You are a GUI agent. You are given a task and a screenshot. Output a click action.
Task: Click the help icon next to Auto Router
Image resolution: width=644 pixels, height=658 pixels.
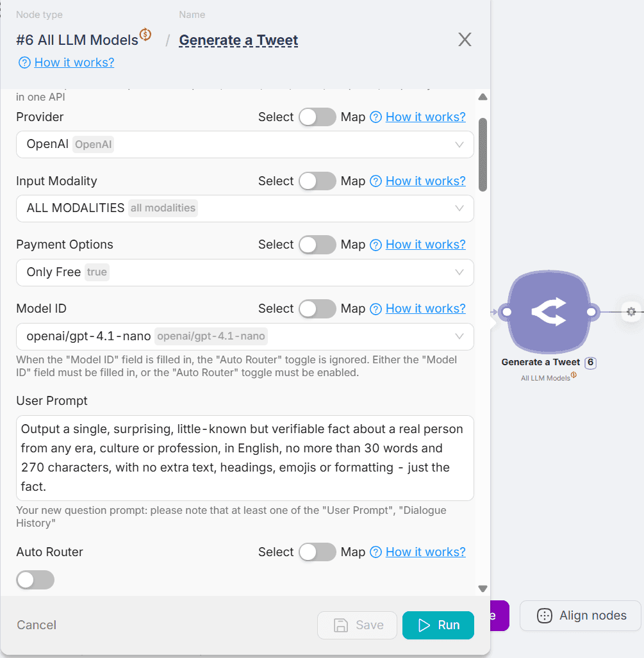(376, 552)
